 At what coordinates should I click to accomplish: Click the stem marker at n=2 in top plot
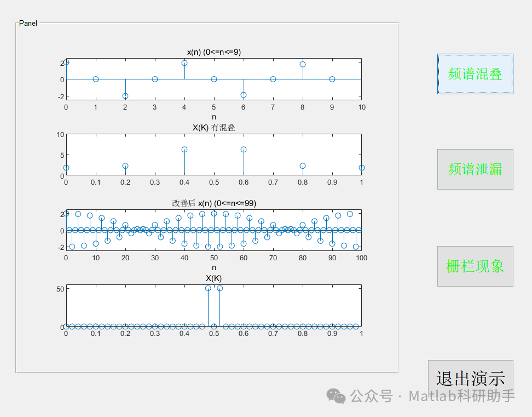coord(125,96)
